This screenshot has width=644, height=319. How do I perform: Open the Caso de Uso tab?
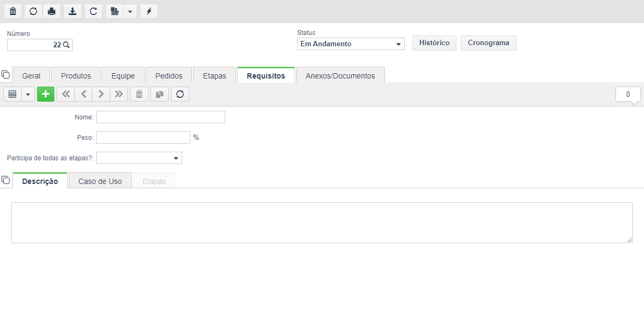(100, 181)
